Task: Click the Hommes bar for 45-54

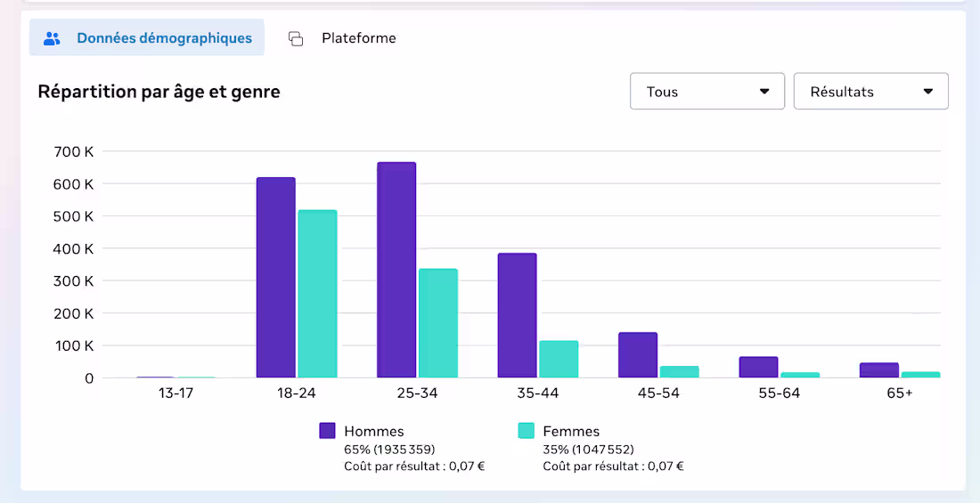Action: coord(638,355)
